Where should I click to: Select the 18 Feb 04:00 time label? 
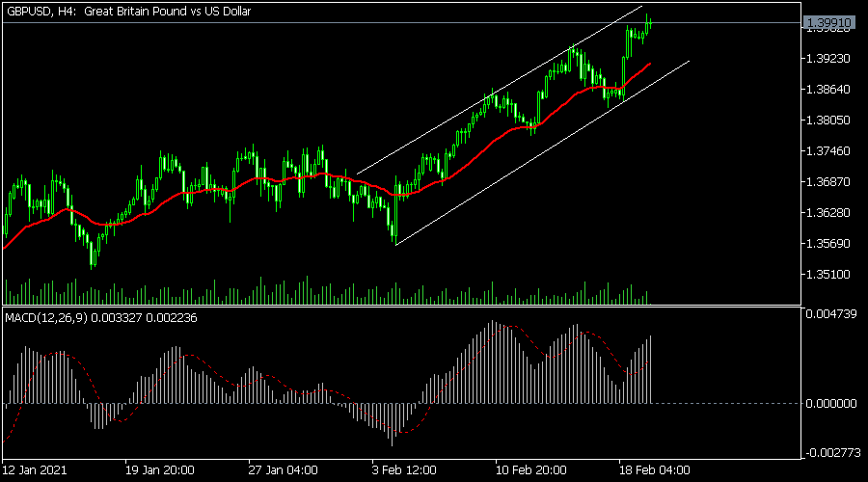point(654,471)
